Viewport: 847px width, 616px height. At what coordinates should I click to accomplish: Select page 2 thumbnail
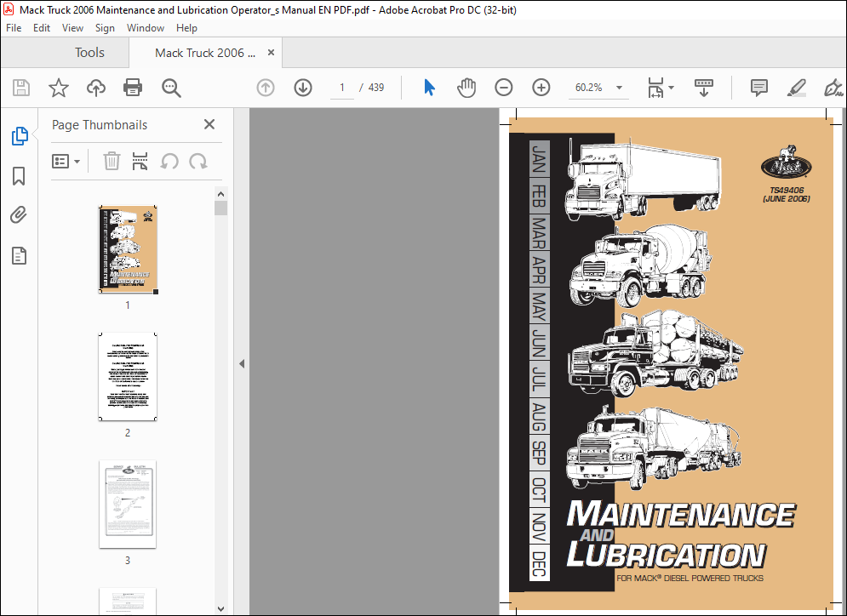pyautogui.click(x=128, y=377)
